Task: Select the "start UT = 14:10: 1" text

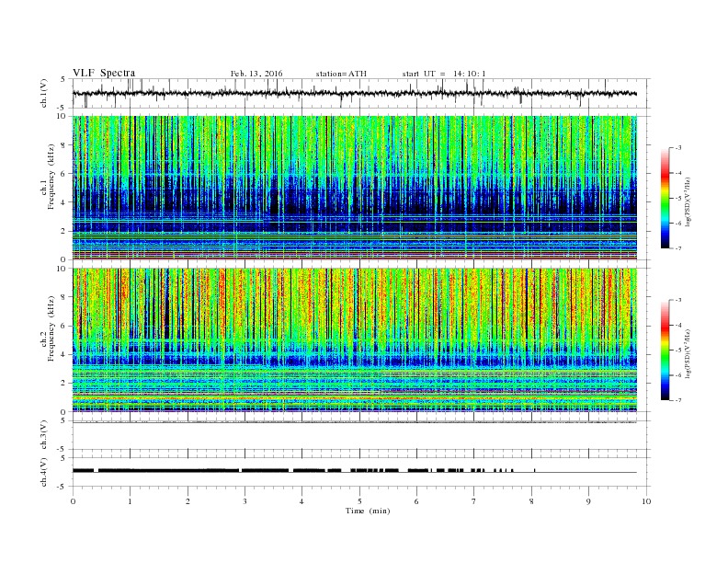Action: 444,74
